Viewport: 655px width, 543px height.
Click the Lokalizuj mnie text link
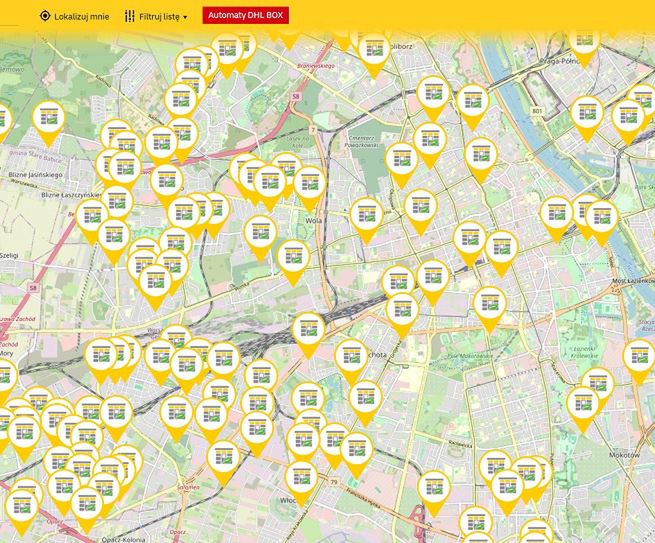pos(82,17)
